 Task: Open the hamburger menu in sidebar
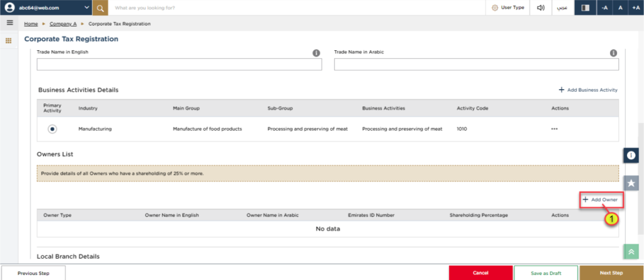click(x=9, y=23)
